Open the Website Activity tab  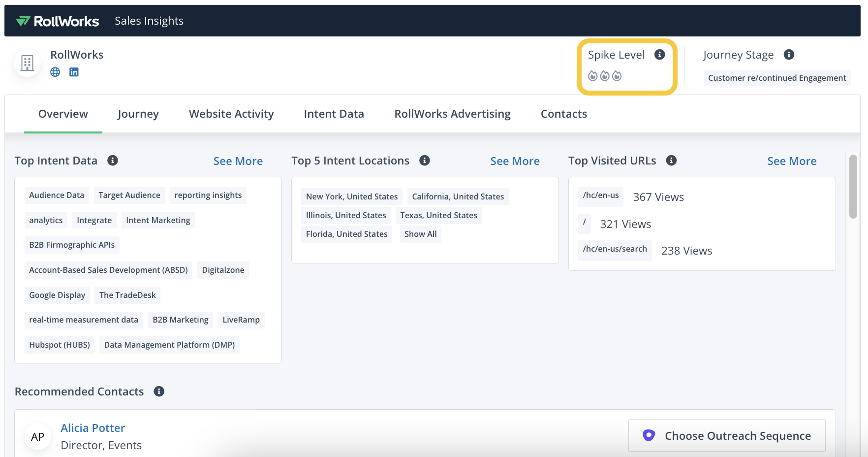pyautogui.click(x=231, y=114)
